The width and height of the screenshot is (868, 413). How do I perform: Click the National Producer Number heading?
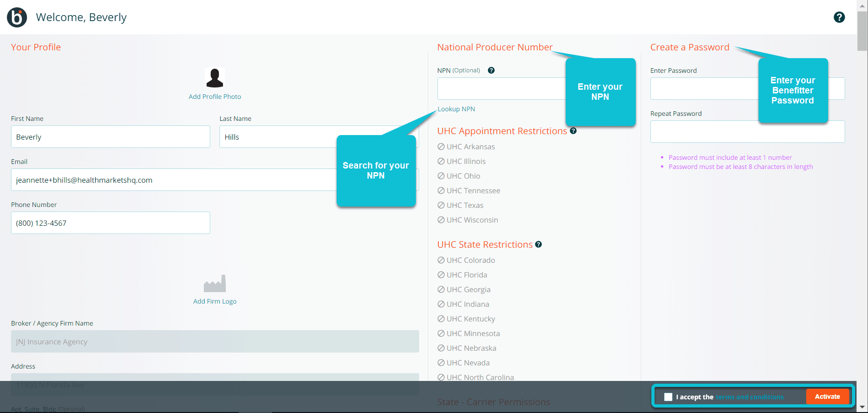(x=495, y=47)
